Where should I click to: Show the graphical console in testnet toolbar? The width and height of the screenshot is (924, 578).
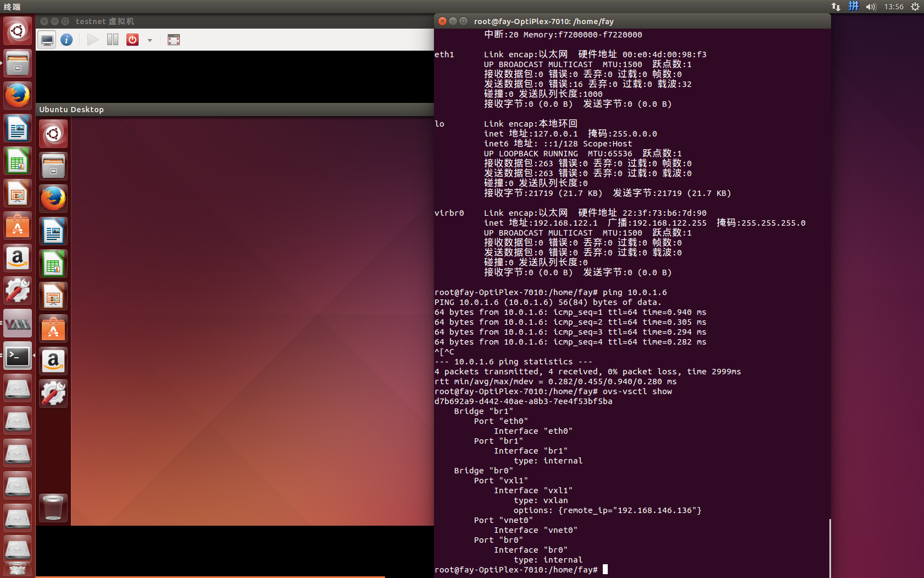tap(47, 40)
